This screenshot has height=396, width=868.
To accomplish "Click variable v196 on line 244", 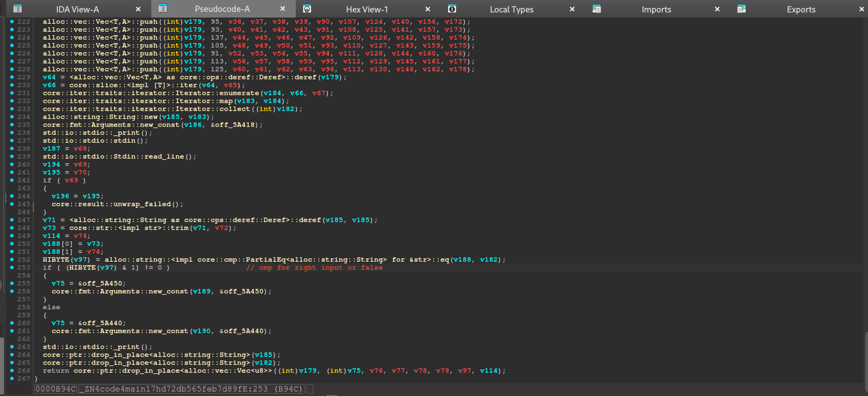I will 60,196.
